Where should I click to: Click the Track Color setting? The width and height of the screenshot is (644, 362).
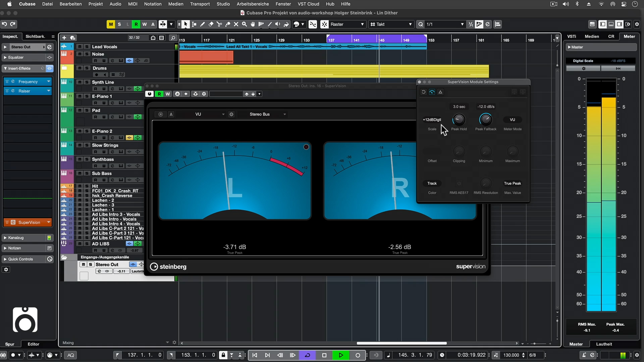[x=432, y=183]
